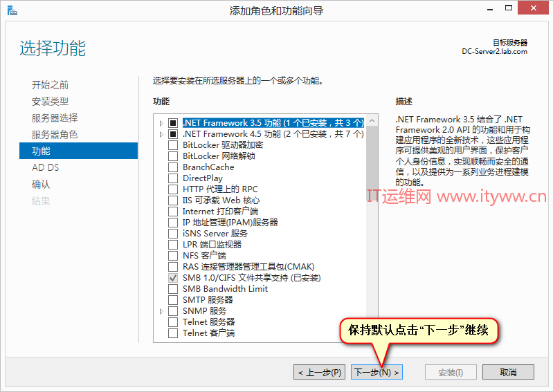Image resolution: width=553 pixels, height=392 pixels.
Task: Go to 开始之前 wizard step
Action: [50, 85]
